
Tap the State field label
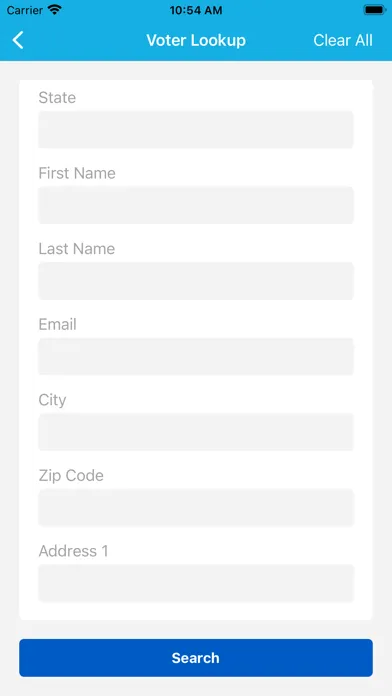57,98
